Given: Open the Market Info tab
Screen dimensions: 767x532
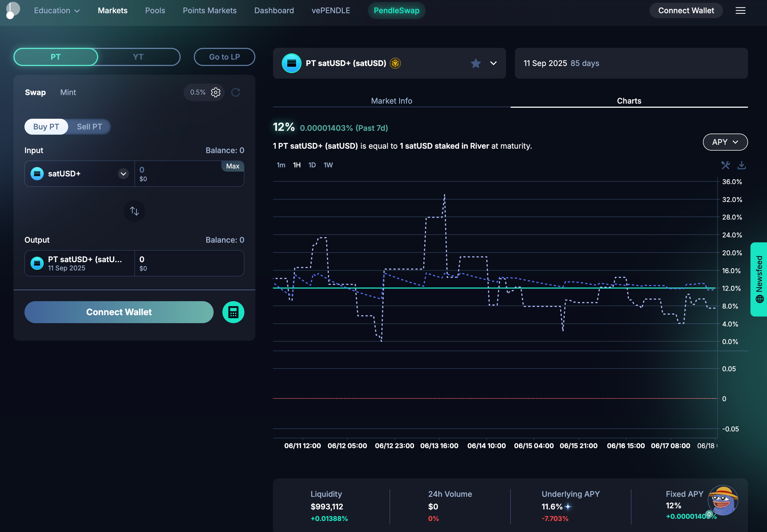Looking at the screenshot, I should 392,101.
